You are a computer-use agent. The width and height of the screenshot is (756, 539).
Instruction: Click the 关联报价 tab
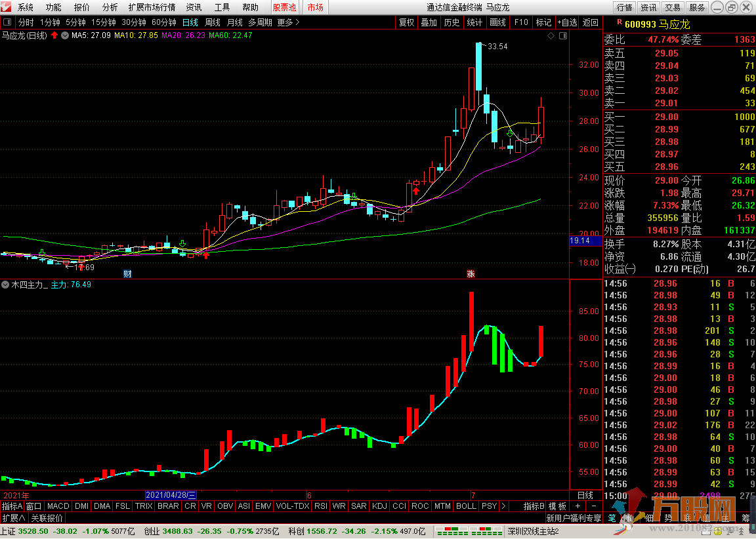47,518
